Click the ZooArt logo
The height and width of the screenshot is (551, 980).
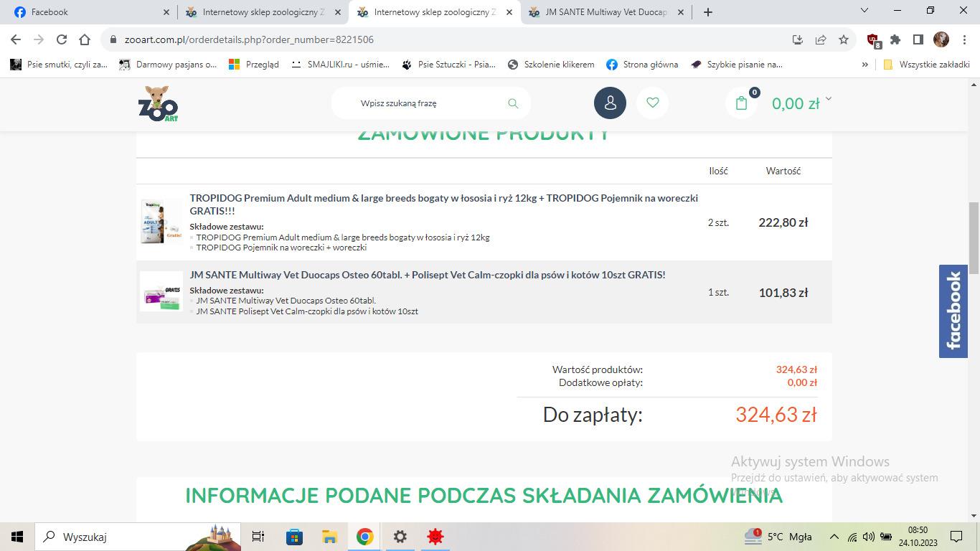[158, 103]
